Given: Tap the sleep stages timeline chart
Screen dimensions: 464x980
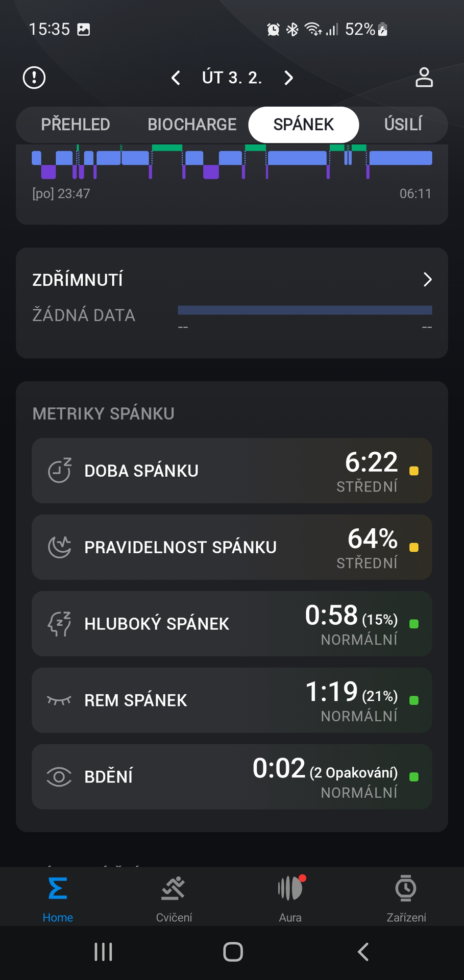Looking at the screenshot, I should point(232,163).
